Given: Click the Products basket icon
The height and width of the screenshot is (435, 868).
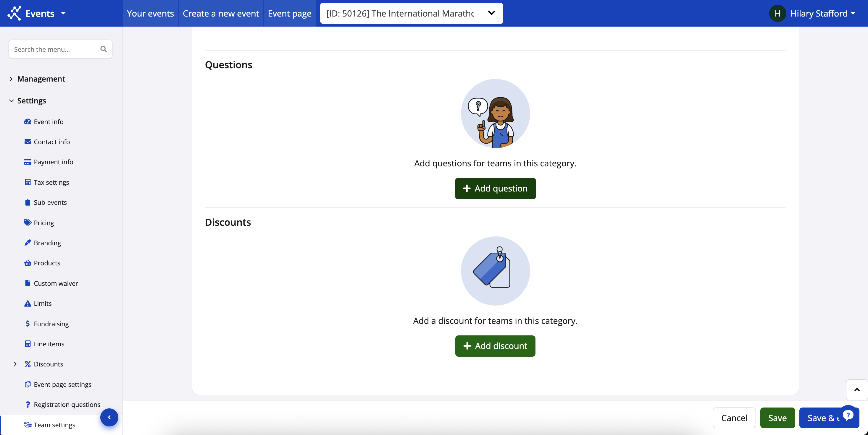Looking at the screenshot, I should coord(28,263).
